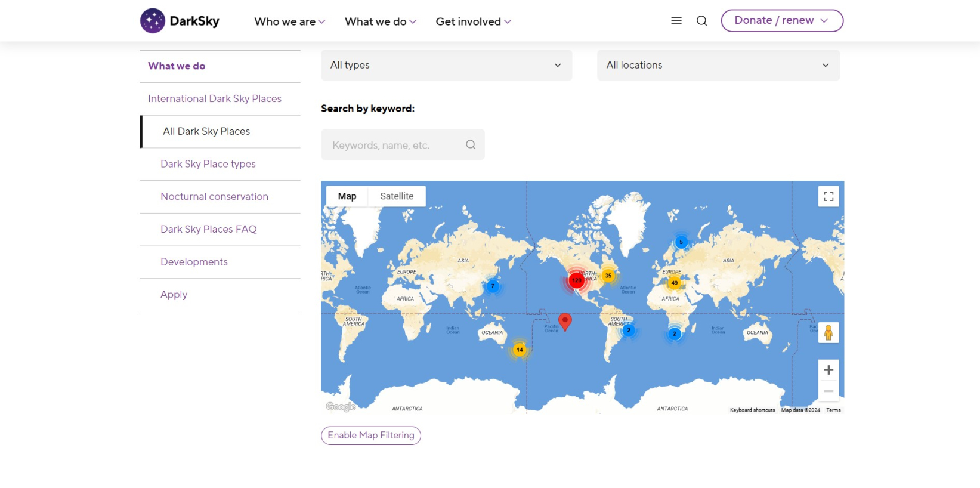Screen dimensions: 980x488
Task: Open the map Terms link
Action: tap(834, 410)
